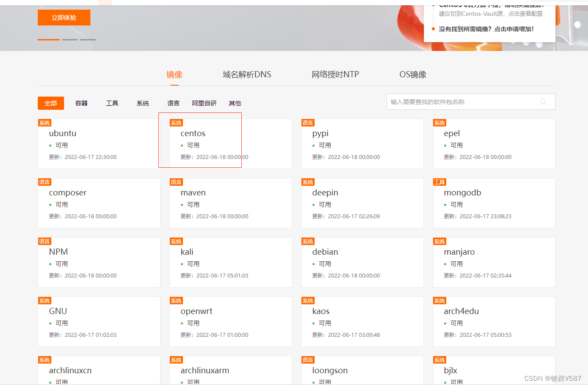The width and height of the screenshot is (588, 386).
Task: Open the maven mirror card
Action: [231, 203]
